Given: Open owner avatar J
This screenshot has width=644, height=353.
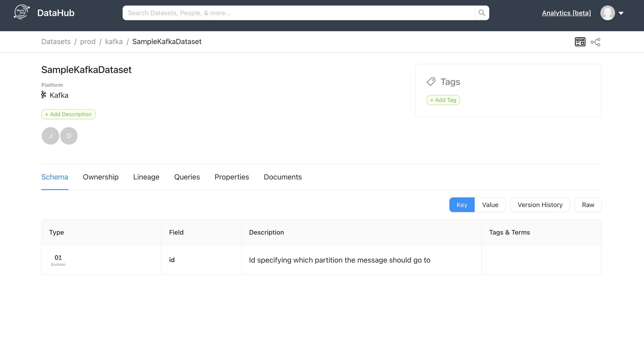Looking at the screenshot, I should point(50,136).
